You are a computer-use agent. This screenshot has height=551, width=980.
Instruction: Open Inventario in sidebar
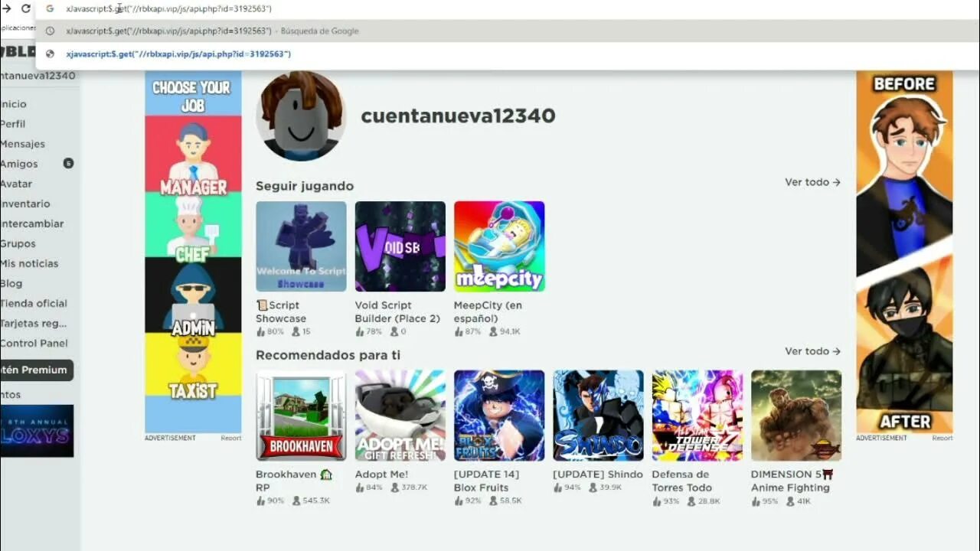coord(25,204)
